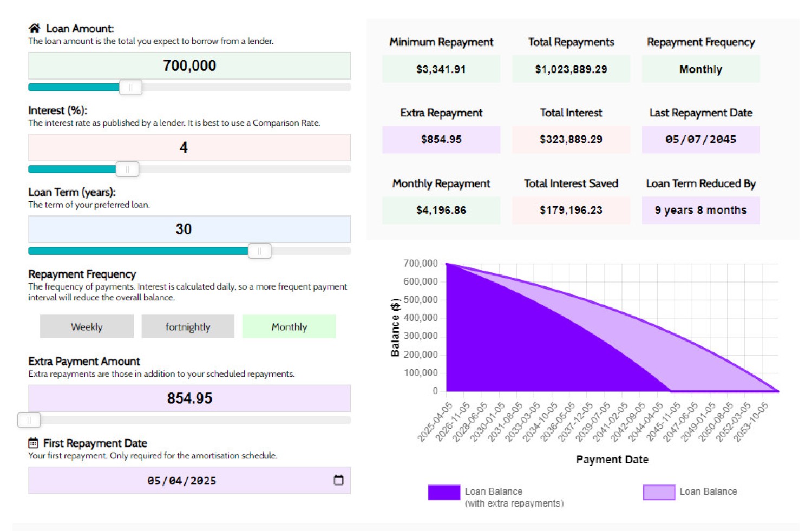
Task: Click the calendar icon beside First Repayment Date label
Action: (x=34, y=443)
